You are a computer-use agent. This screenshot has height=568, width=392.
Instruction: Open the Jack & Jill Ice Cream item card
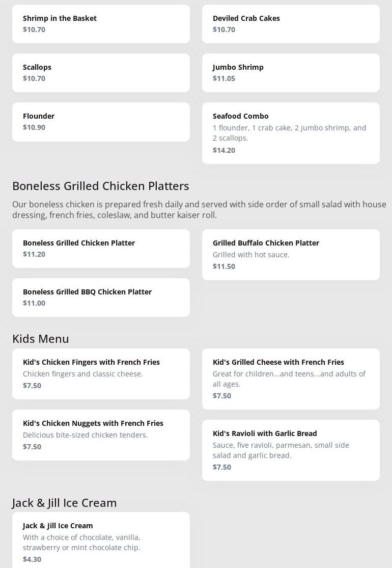click(101, 540)
